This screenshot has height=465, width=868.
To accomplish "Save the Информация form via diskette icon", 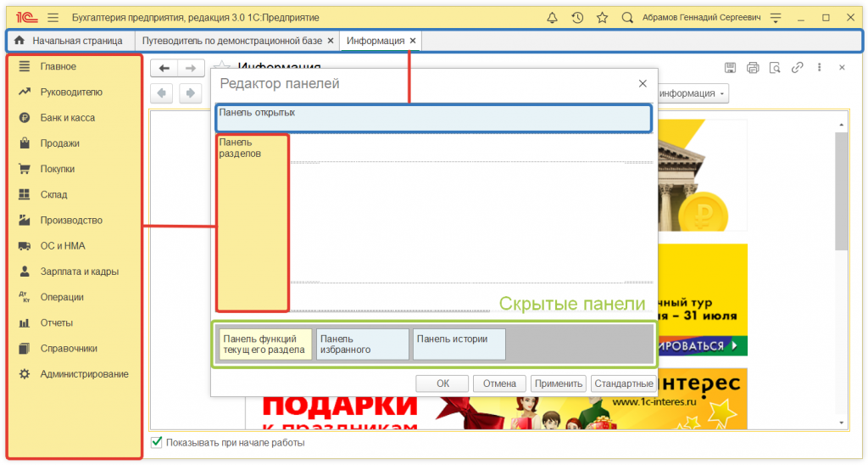I will (x=730, y=68).
